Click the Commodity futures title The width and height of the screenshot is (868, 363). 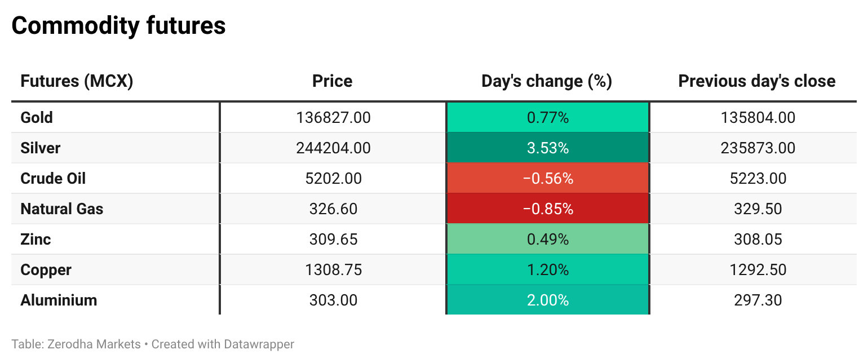[118, 26]
